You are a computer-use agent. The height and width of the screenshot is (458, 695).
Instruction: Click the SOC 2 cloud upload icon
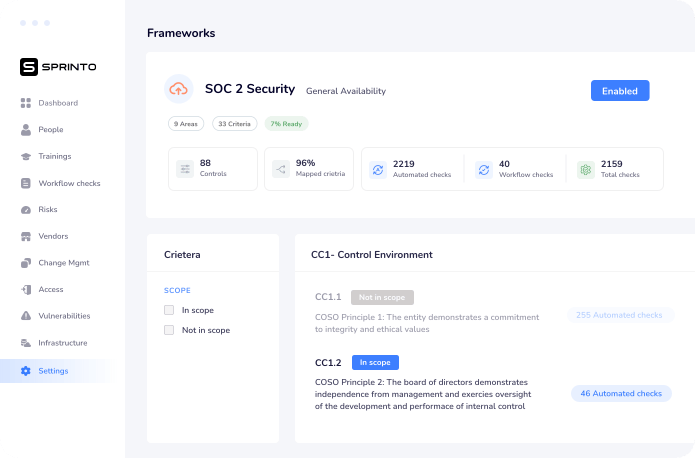[x=179, y=89]
